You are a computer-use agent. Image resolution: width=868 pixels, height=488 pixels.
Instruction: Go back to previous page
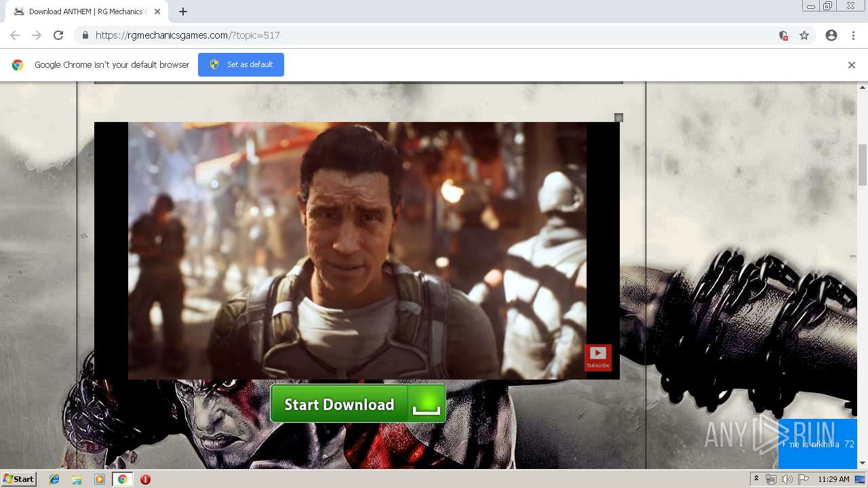(15, 35)
